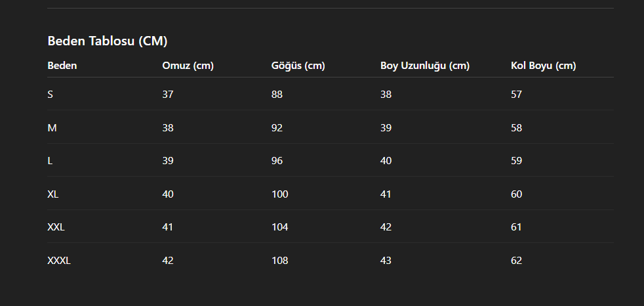Image resolution: width=644 pixels, height=306 pixels.
Task: Select the Göğüs (cm) column header
Action: (298, 66)
